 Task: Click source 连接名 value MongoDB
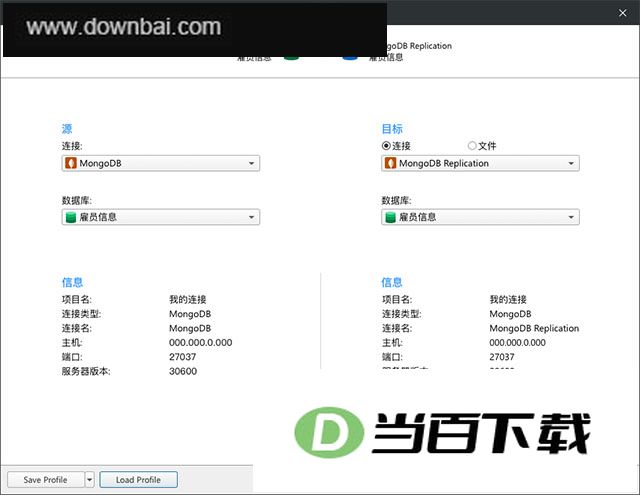190,328
